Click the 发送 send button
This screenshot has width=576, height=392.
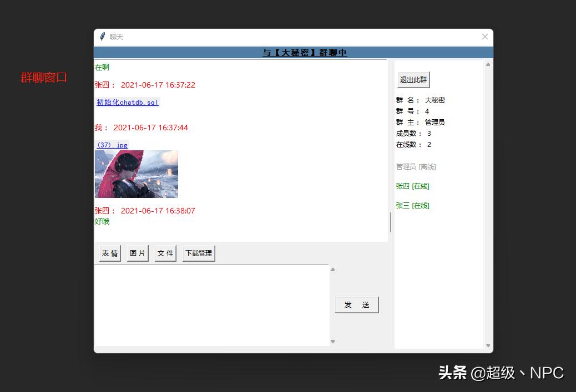[x=356, y=304]
